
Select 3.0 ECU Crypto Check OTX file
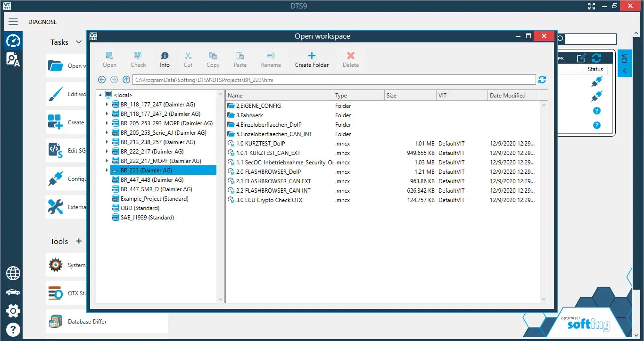click(x=269, y=200)
